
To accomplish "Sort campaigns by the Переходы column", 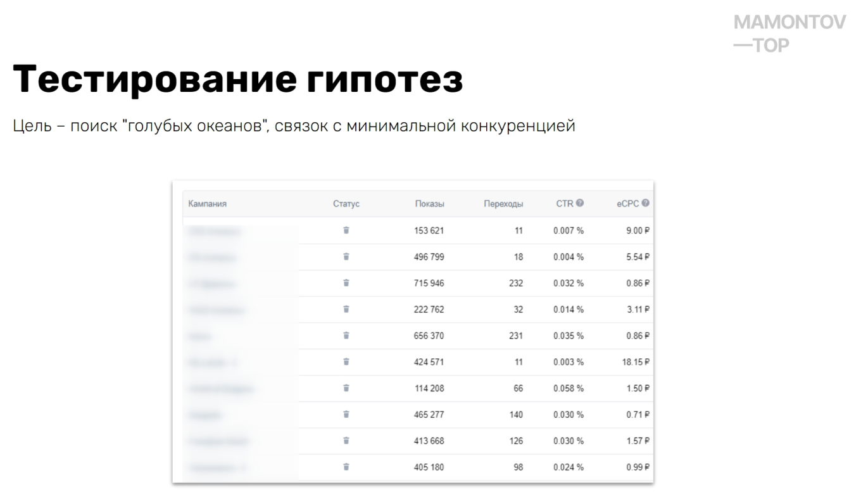I will [504, 203].
